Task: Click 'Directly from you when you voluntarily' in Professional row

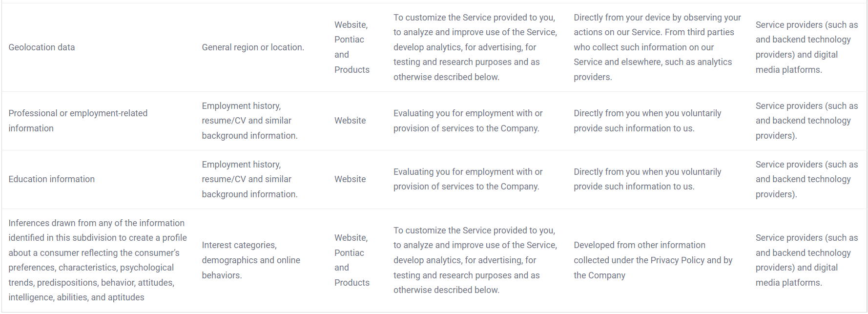Action: 647,121
